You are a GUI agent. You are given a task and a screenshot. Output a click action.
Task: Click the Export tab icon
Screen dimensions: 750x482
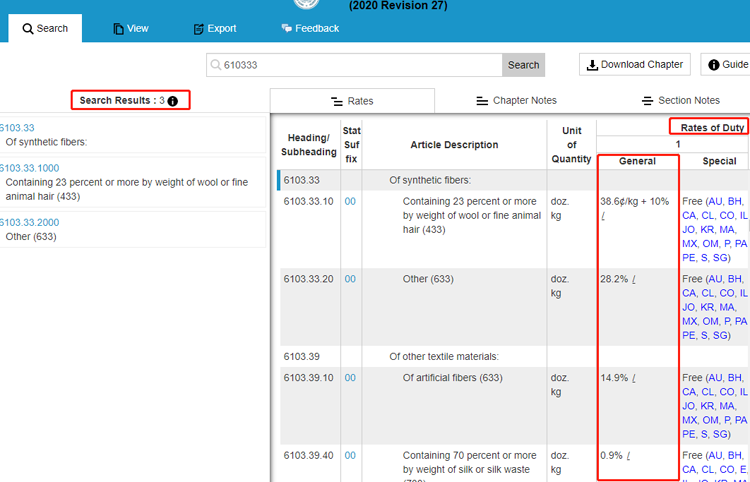click(x=198, y=29)
